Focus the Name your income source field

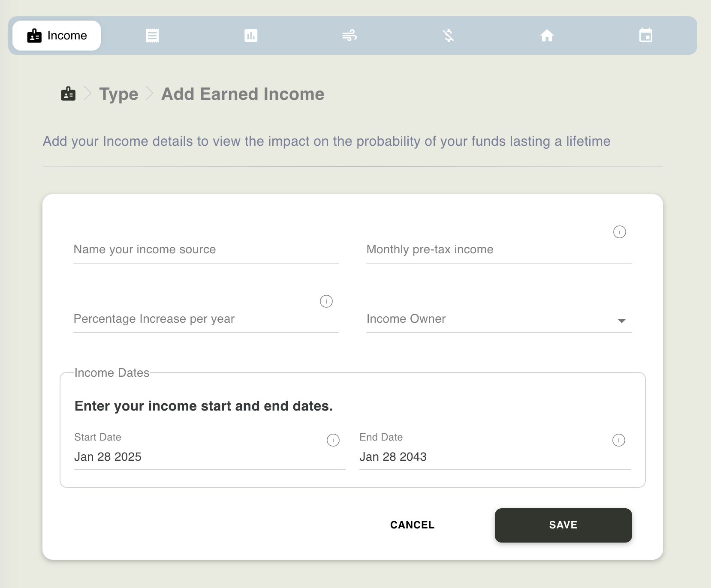[x=206, y=250]
